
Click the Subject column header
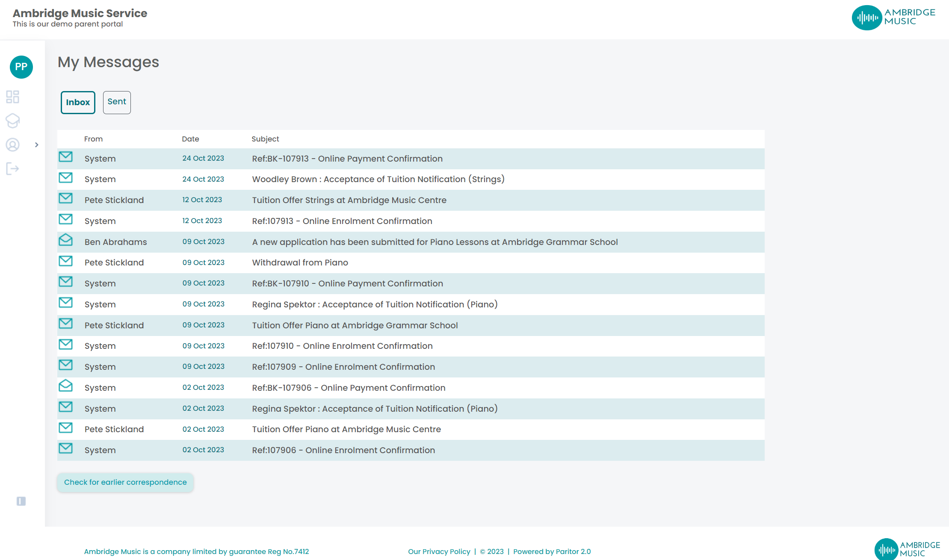tap(265, 139)
